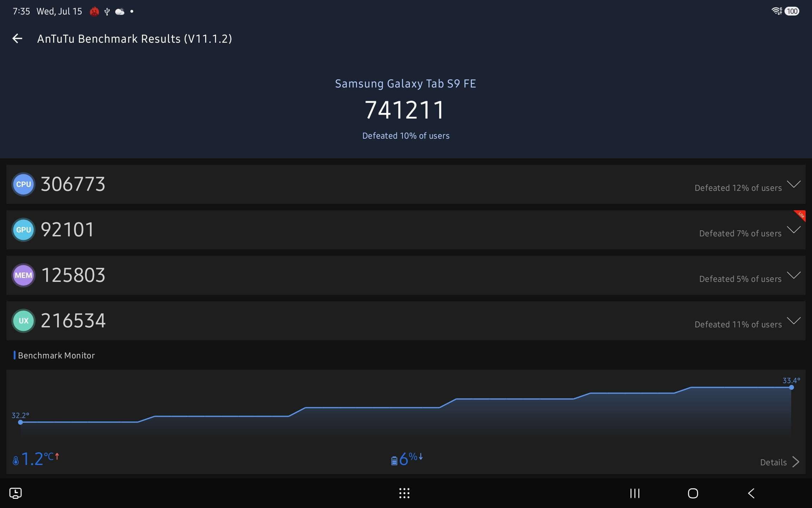The height and width of the screenshot is (508, 812).
Task: Select the 32.2° start point on graph
Action: point(20,422)
